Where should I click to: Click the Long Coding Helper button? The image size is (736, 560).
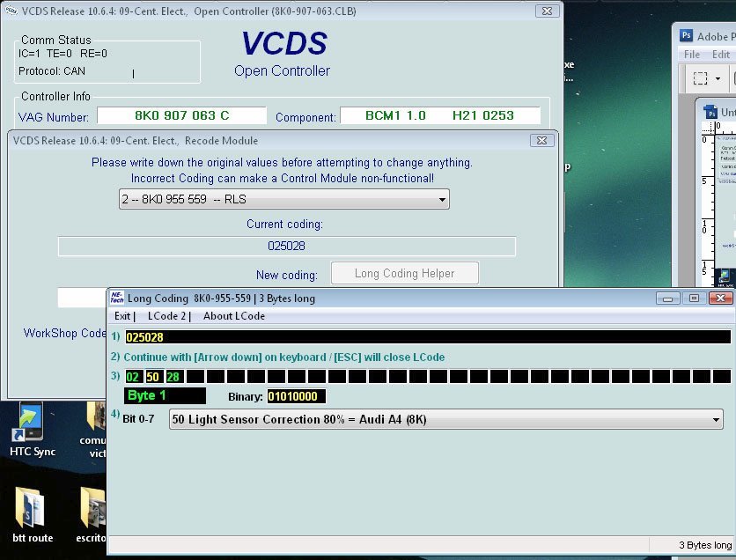tap(404, 274)
